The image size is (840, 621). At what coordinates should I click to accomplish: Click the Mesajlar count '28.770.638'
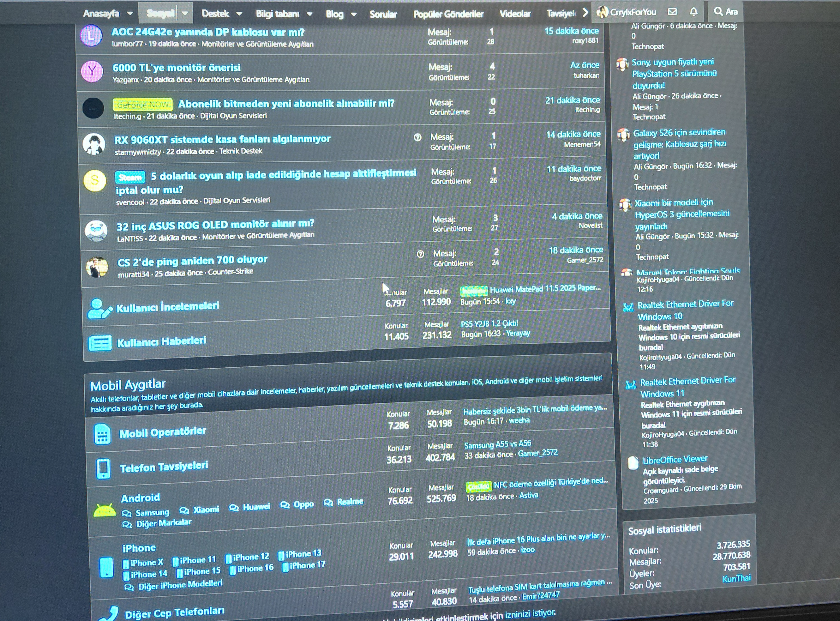point(731,556)
